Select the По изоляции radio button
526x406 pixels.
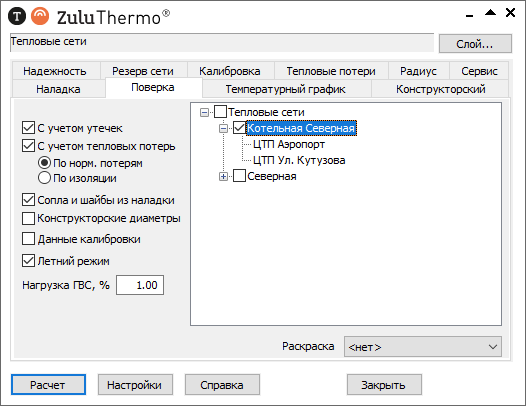[44, 178]
